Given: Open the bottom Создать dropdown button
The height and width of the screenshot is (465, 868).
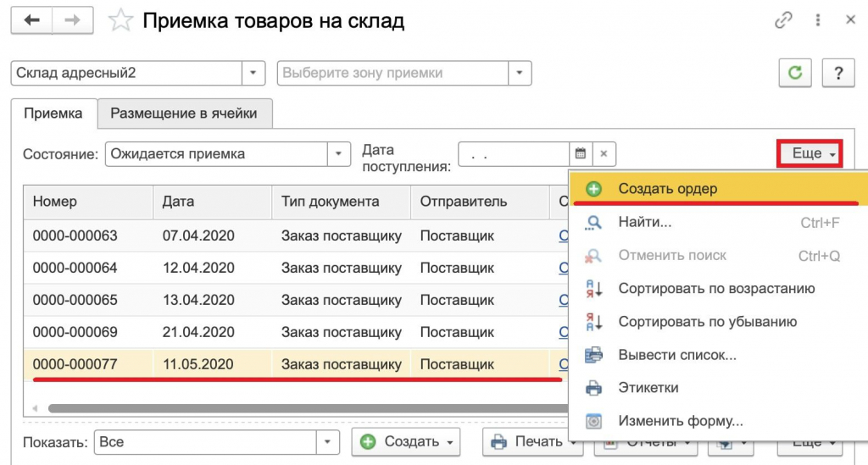Looking at the screenshot, I should (x=406, y=442).
